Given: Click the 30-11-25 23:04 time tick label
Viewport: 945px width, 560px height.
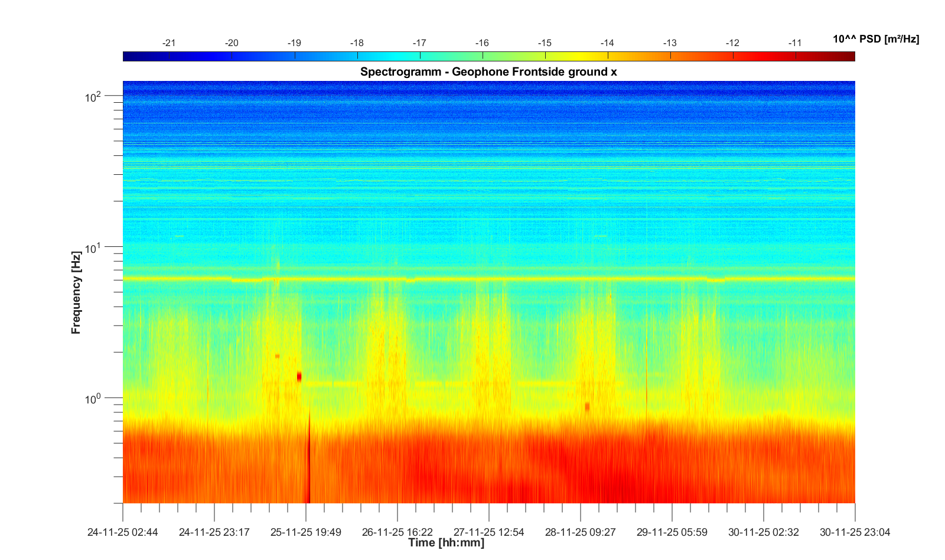Looking at the screenshot, I should (855, 532).
